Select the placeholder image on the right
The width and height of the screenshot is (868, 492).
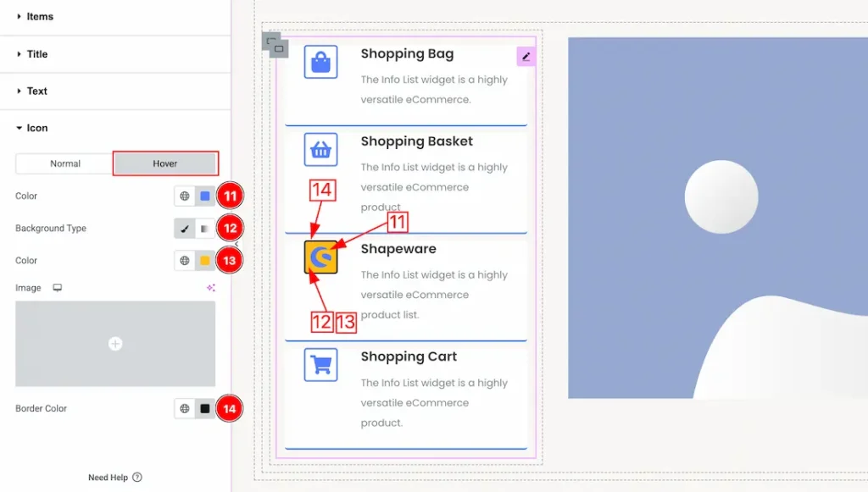click(718, 218)
